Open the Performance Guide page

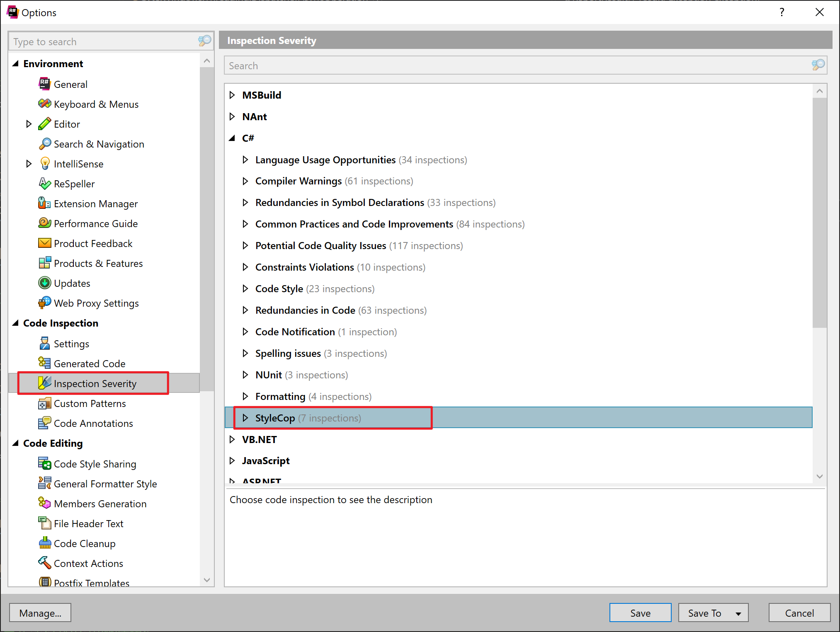(x=96, y=223)
